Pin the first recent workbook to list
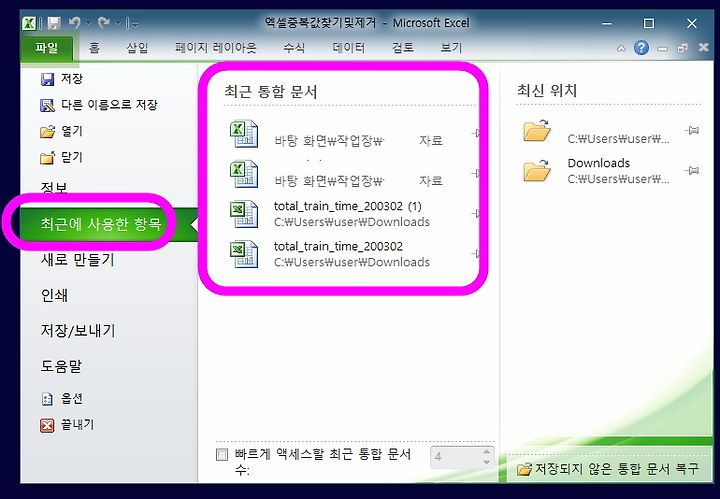 (x=476, y=133)
